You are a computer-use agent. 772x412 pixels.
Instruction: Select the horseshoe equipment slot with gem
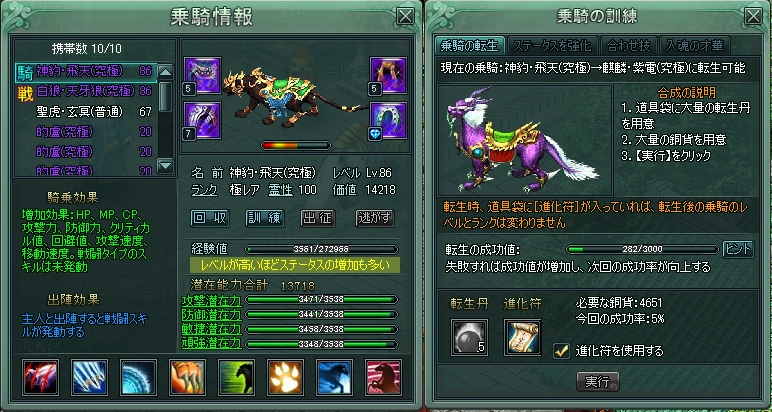[388, 121]
